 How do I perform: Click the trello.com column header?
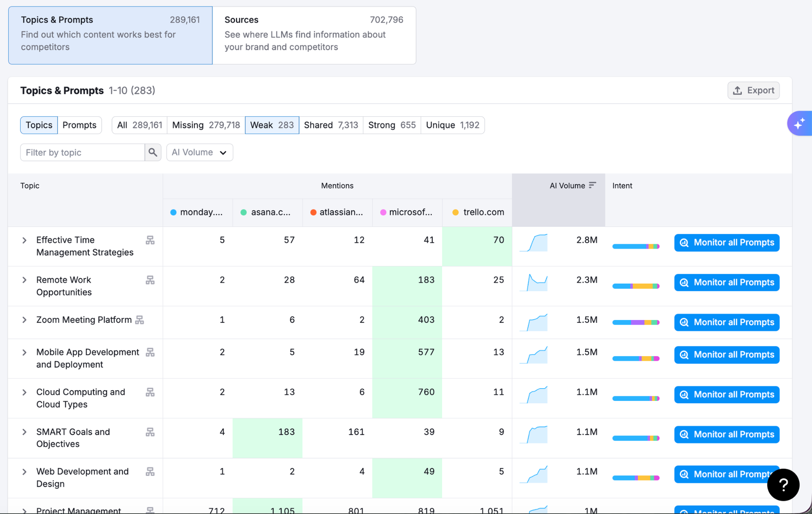(x=478, y=212)
